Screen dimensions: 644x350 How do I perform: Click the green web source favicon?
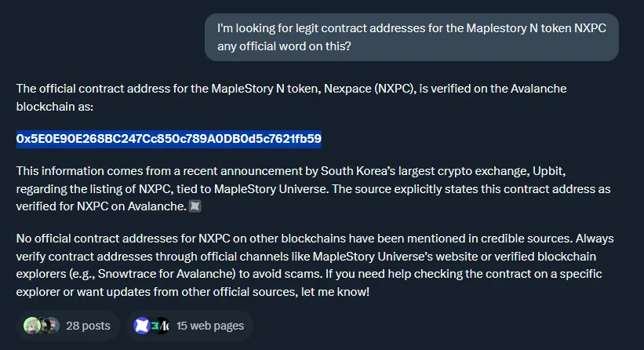(155, 326)
